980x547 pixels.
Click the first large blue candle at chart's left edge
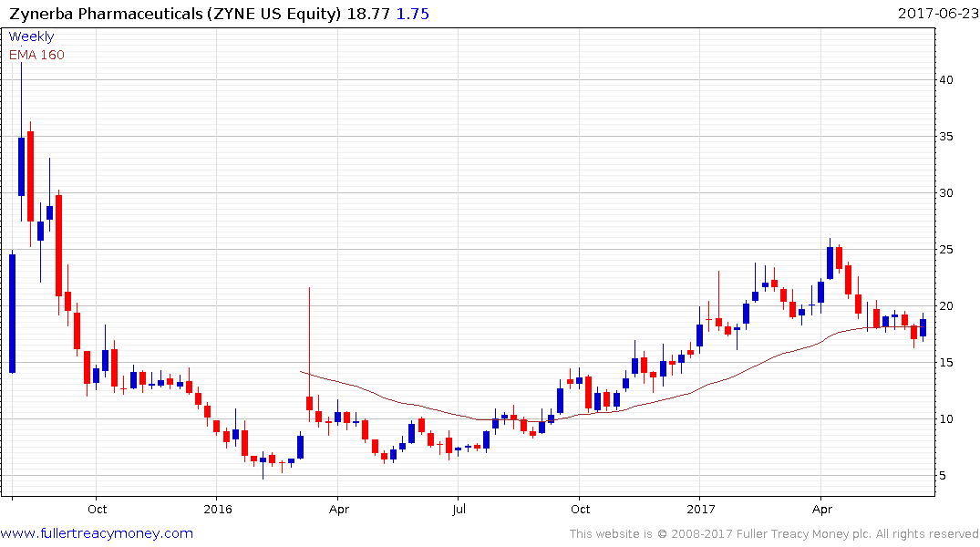13,314
